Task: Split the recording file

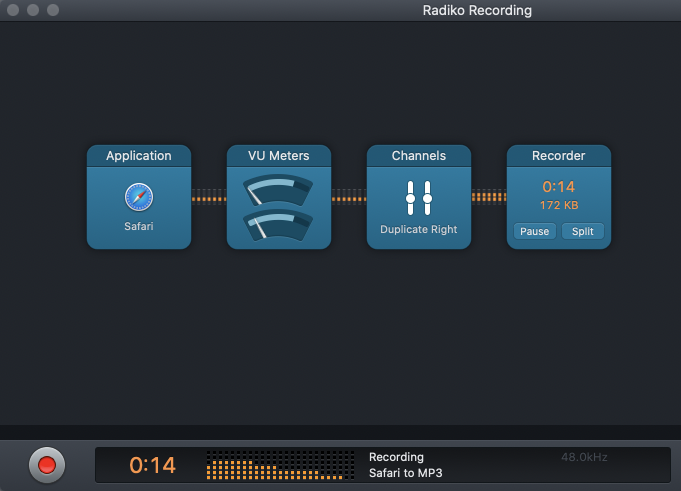Action: (x=582, y=231)
